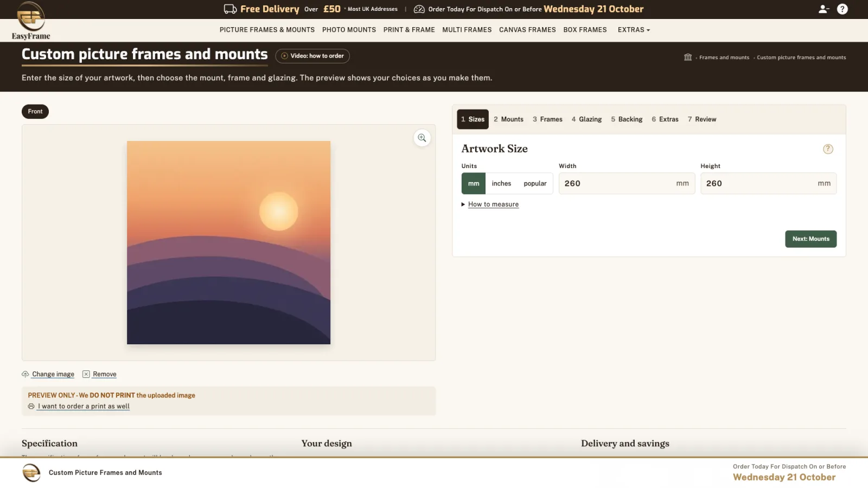The image size is (868, 488).
Task: Click the dispatch speedometer icon
Action: (419, 9)
